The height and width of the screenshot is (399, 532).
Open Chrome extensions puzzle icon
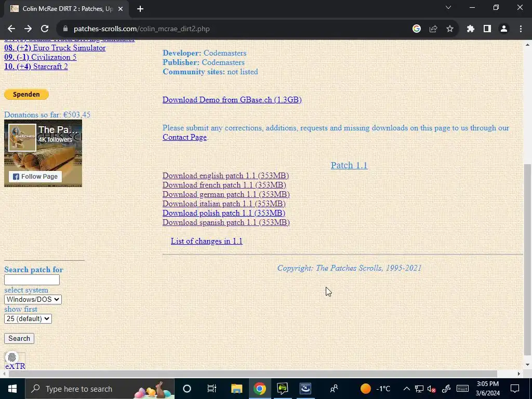tap(471, 29)
